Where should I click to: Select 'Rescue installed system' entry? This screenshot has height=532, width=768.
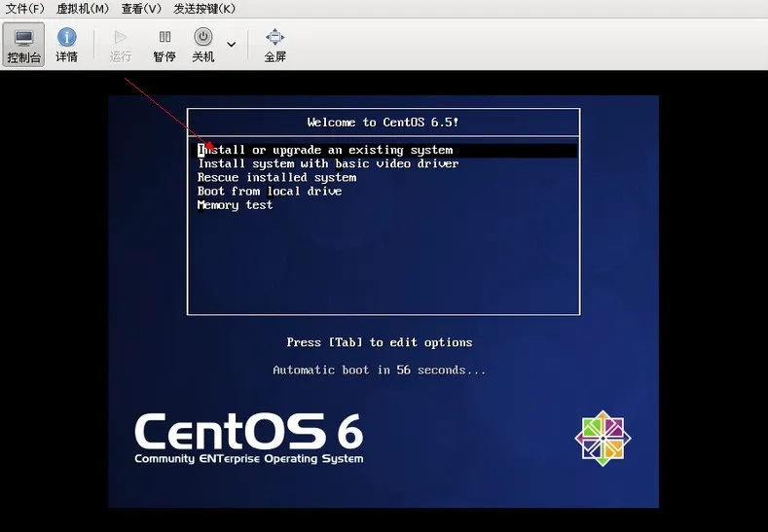[x=276, y=178]
